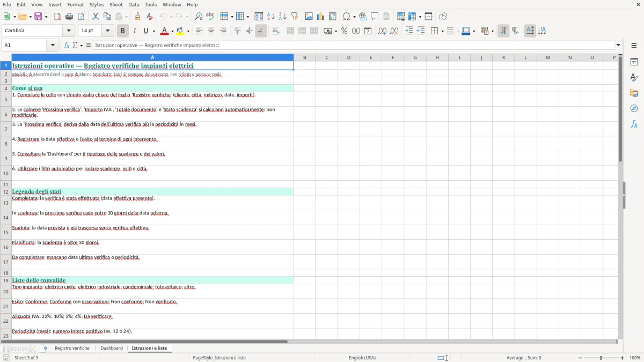The width and height of the screenshot is (644, 362).
Task: Open the sidebar Functions deck
Action: point(634,124)
